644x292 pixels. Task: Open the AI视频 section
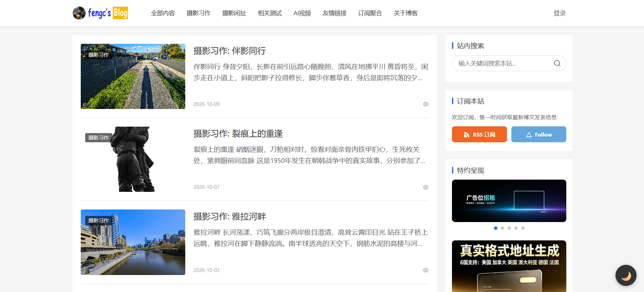302,13
